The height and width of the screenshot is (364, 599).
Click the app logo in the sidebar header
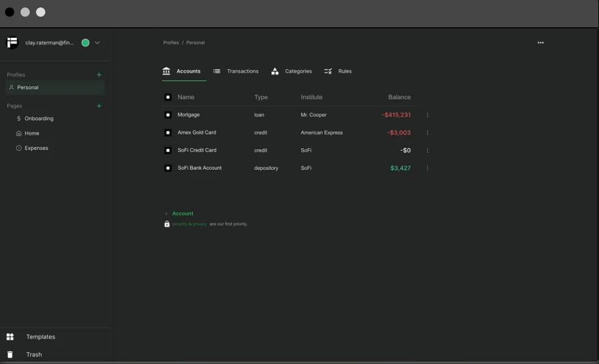click(12, 43)
